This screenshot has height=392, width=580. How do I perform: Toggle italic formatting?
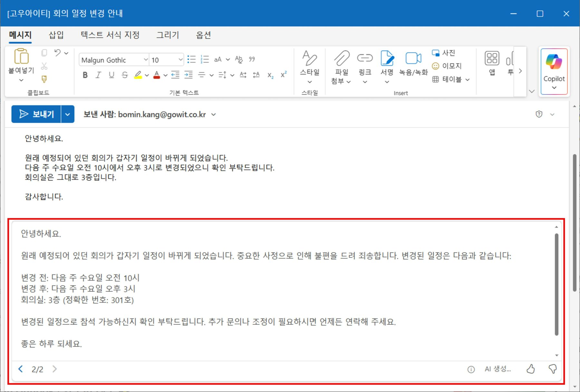[x=98, y=75]
